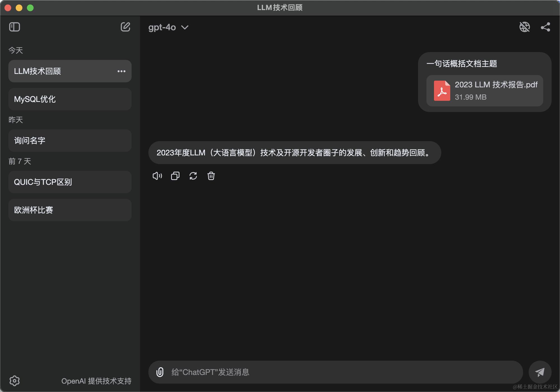Image resolution: width=560 pixels, height=392 pixels.
Task: Expand the gpt-4o model dropdown
Action: click(168, 27)
